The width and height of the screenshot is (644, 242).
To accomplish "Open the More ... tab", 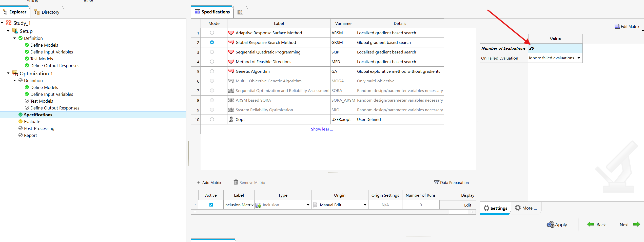I will (x=526, y=208).
